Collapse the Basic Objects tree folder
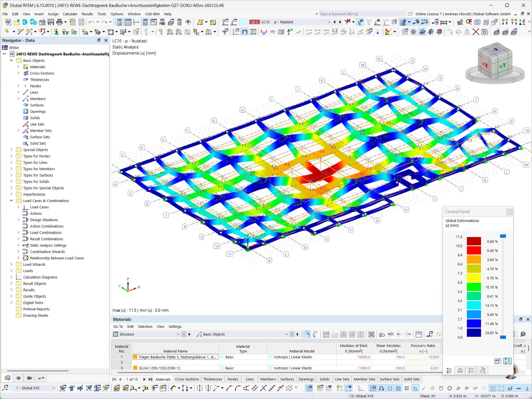The image size is (532, 399). coord(11,60)
